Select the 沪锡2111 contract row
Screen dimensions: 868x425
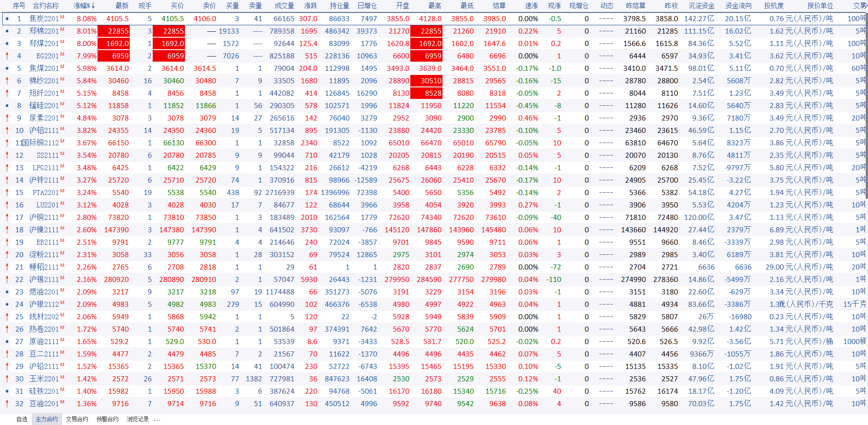[x=434, y=279]
